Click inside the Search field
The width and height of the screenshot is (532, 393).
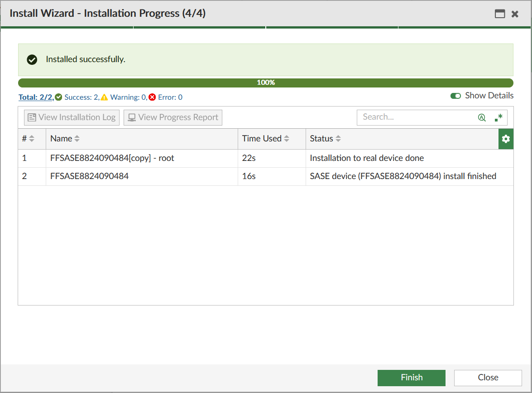417,117
